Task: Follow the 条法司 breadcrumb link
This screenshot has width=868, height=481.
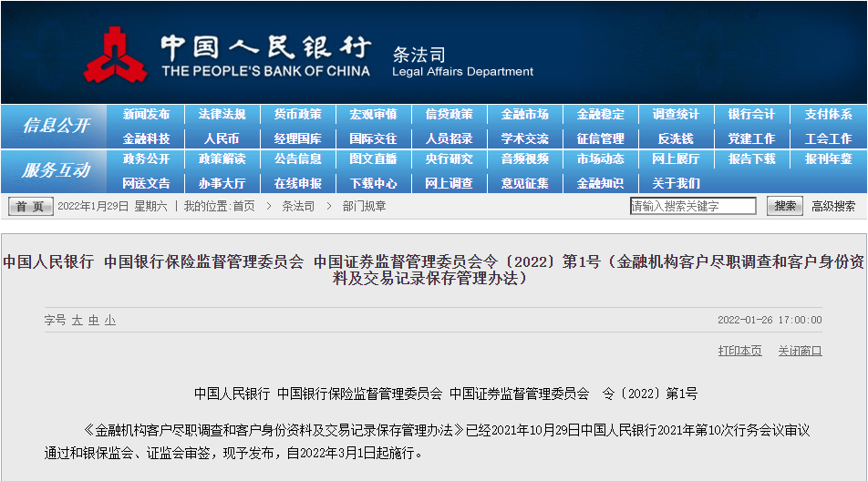Action: pyautogui.click(x=298, y=206)
